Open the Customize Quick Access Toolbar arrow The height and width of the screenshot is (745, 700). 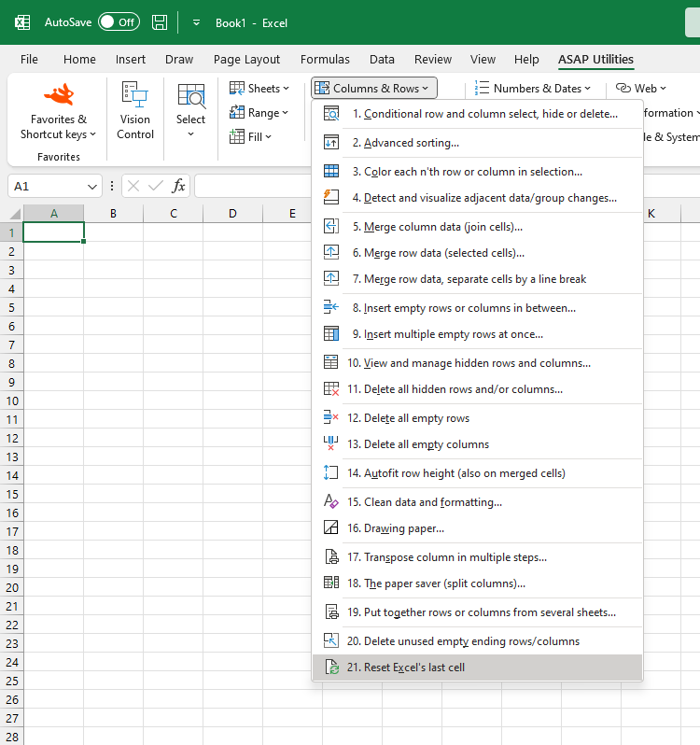click(196, 22)
